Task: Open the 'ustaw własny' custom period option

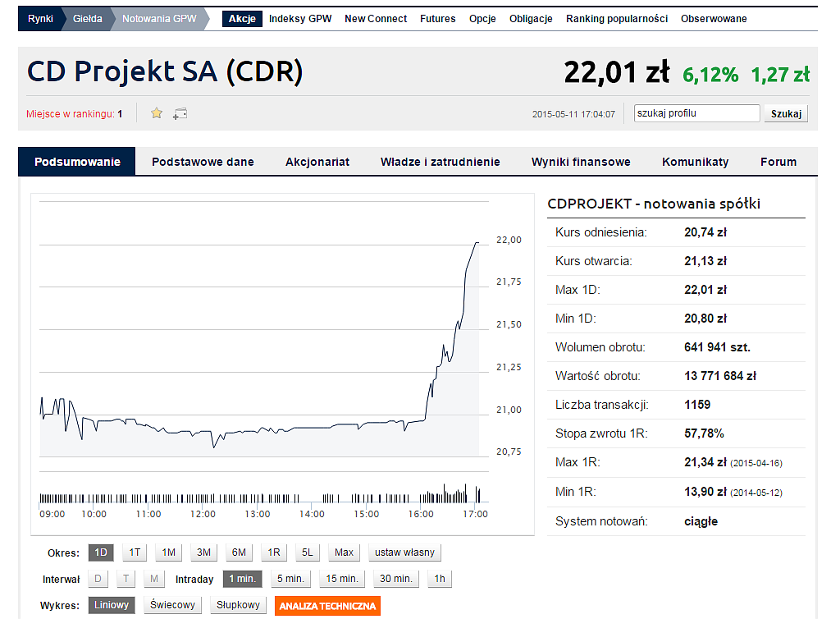Action: click(x=404, y=553)
